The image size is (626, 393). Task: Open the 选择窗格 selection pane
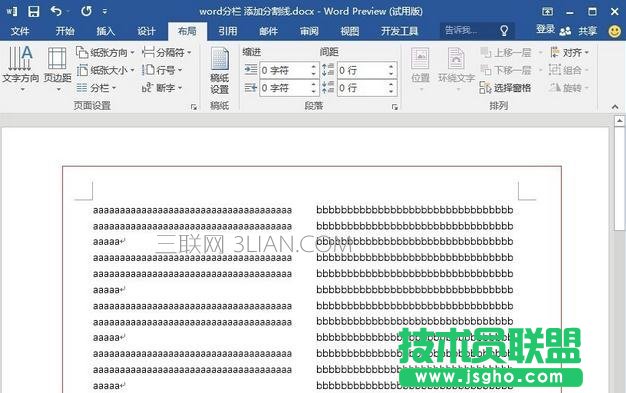(505, 88)
